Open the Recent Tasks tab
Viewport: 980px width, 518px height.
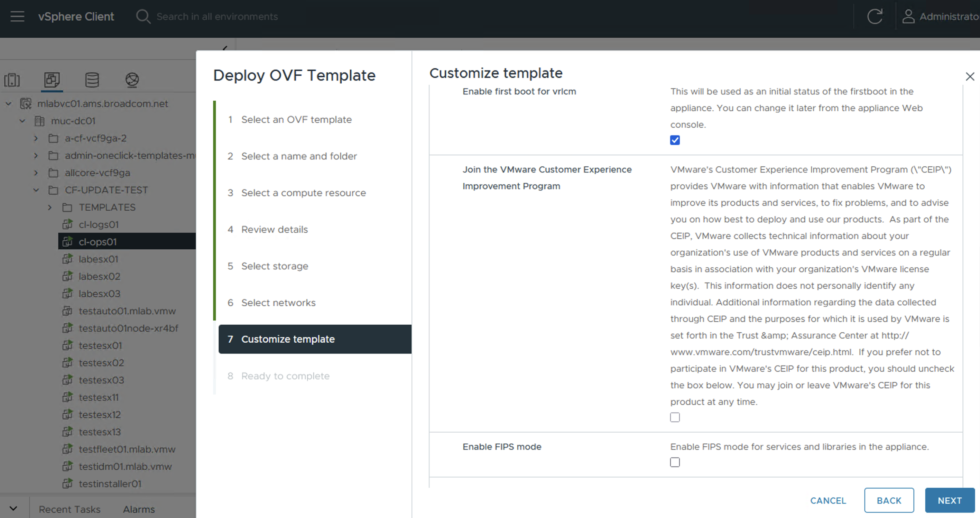click(70, 509)
